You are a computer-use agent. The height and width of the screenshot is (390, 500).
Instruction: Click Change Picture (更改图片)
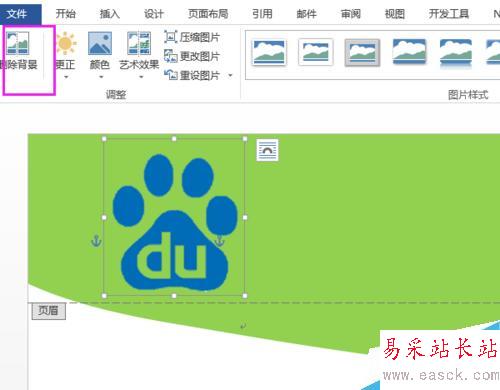point(192,56)
